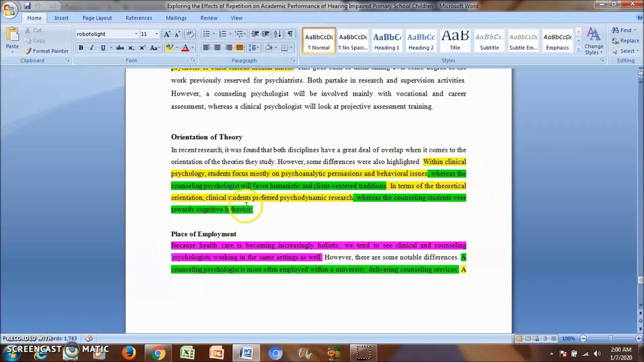Apply text highlight color

pos(169,48)
